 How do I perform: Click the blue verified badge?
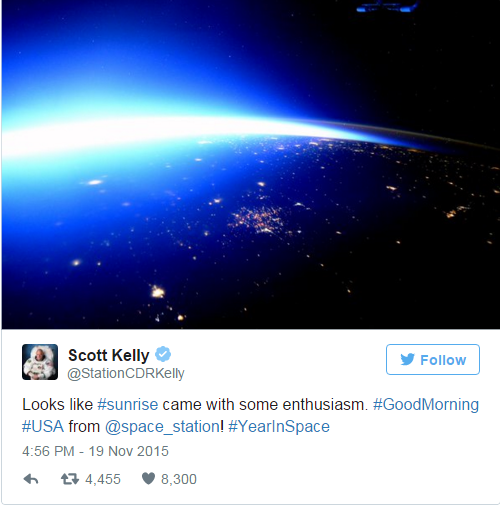(163, 354)
